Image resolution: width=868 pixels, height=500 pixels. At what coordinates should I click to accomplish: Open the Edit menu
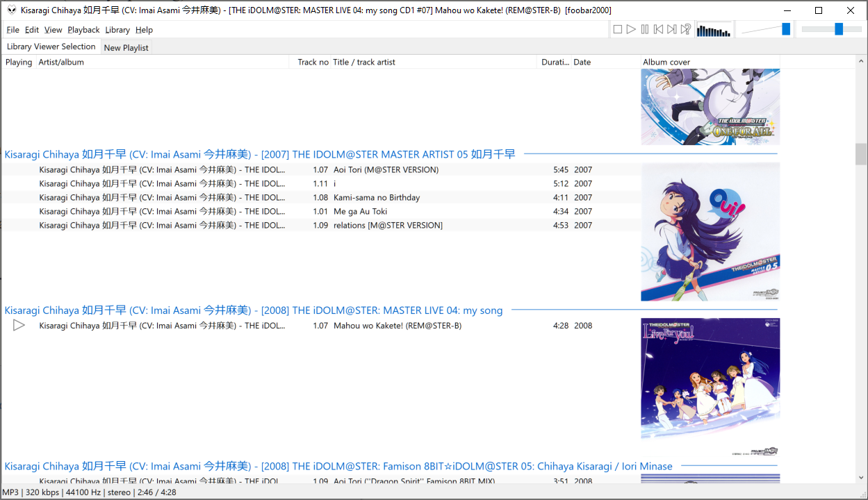pyautogui.click(x=32, y=30)
